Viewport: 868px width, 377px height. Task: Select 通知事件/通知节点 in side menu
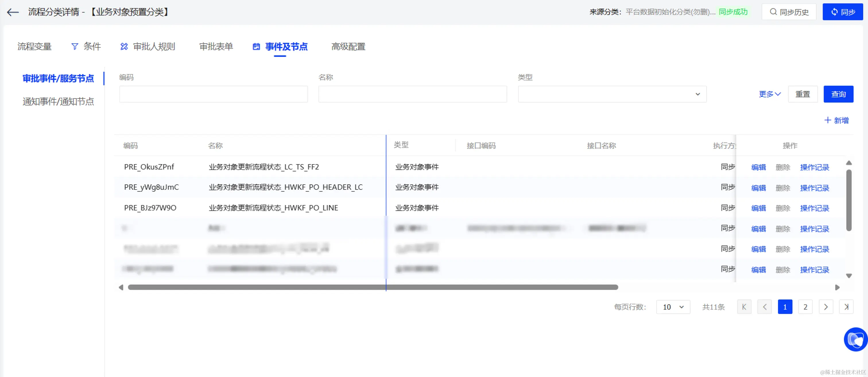(58, 102)
